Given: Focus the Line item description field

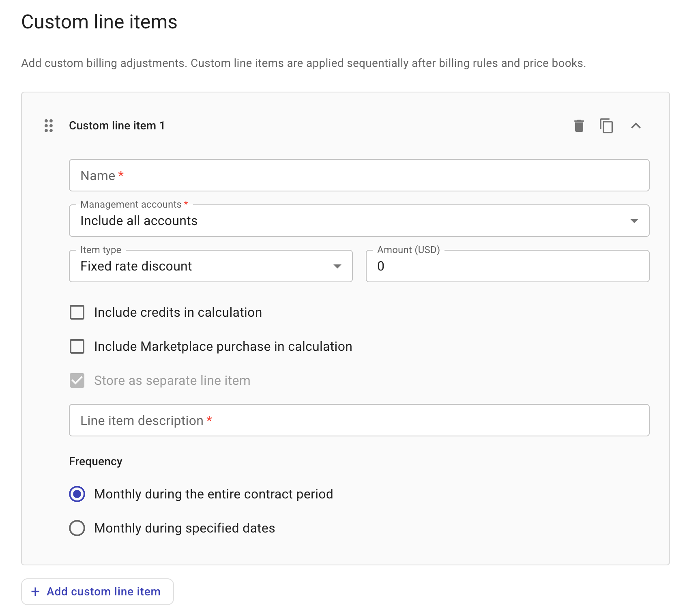Looking at the screenshot, I should coord(359,421).
